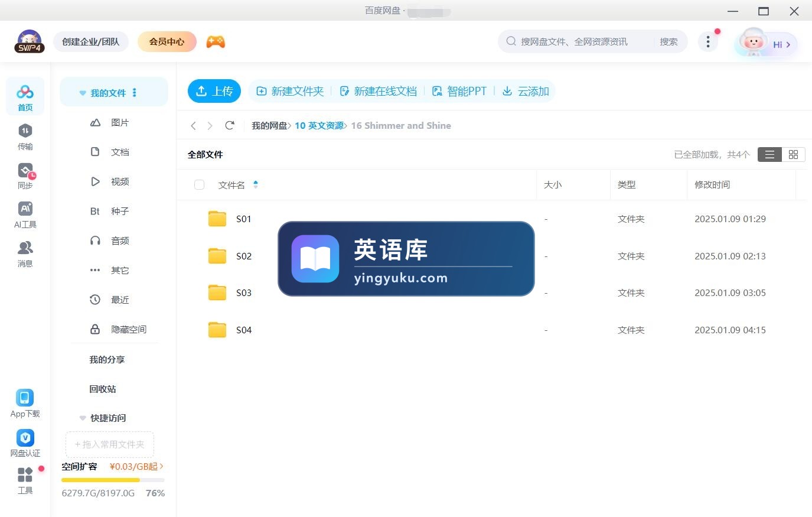This screenshot has height=517, width=812.
Task: Switch to list view layout
Action: tap(769, 154)
